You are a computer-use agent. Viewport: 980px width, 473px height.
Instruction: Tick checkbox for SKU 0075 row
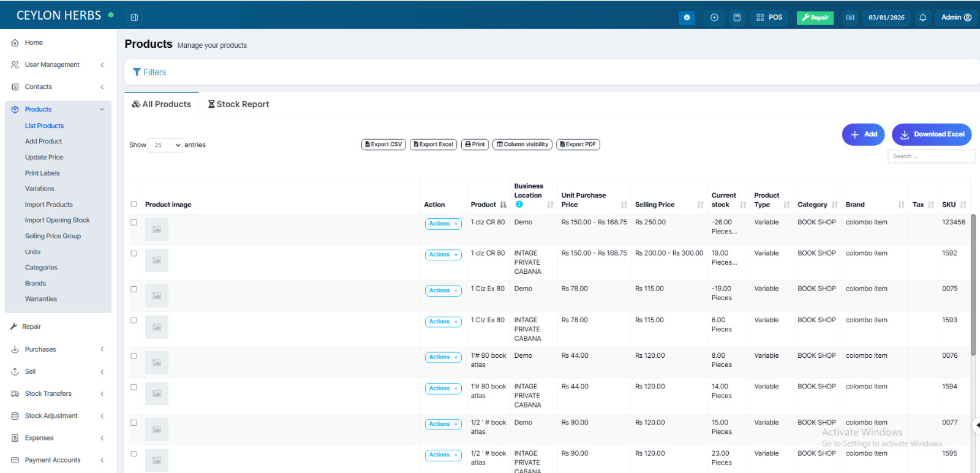click(x=134, y=289)
